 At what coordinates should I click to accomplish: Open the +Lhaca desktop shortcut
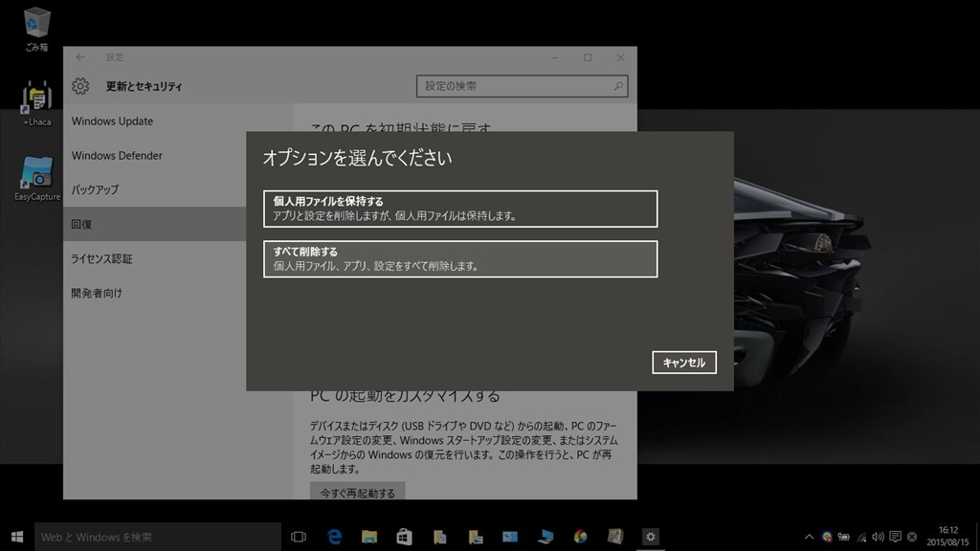[37, 103]
